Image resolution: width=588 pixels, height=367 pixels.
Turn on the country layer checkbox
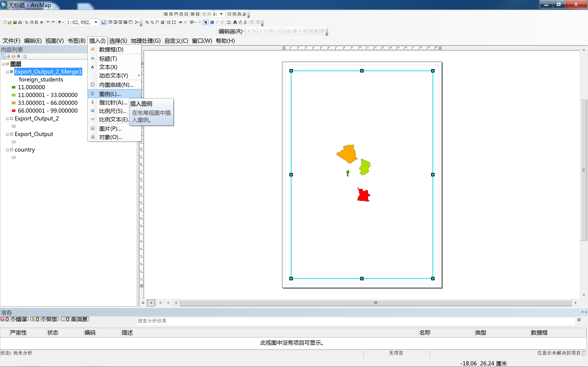coord(12,149)
